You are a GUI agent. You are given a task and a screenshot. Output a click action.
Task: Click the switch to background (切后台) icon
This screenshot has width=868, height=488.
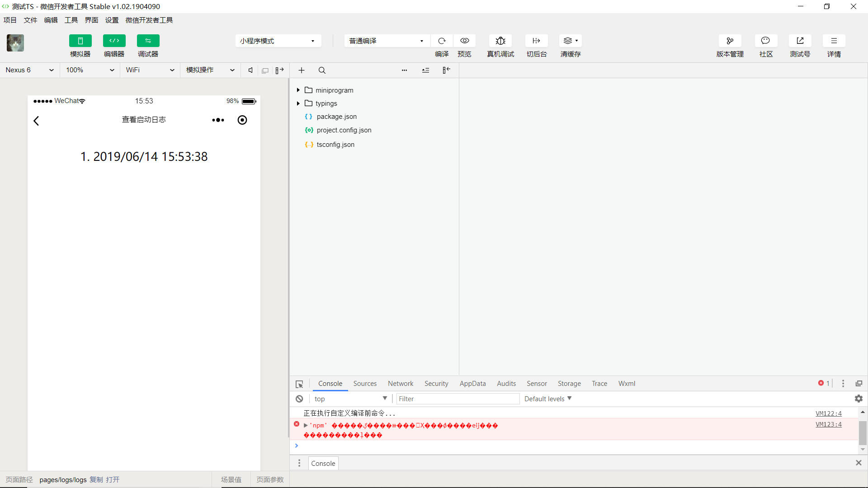coord(537,41)
